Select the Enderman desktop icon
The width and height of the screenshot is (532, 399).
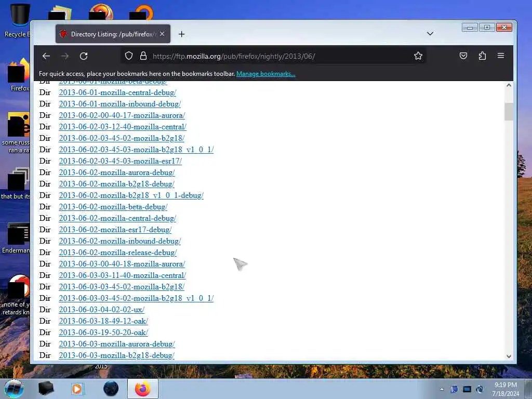coord(16,237)
